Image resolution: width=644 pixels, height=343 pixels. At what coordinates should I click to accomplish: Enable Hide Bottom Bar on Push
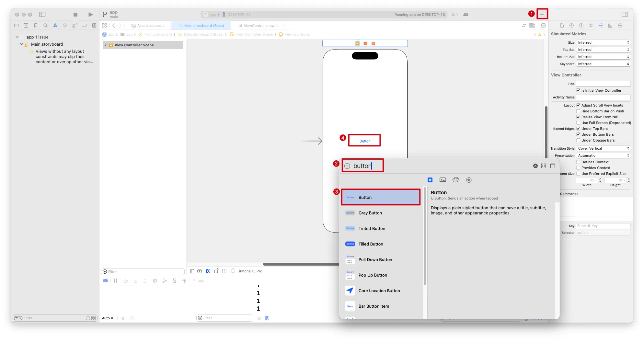point(578,111)
